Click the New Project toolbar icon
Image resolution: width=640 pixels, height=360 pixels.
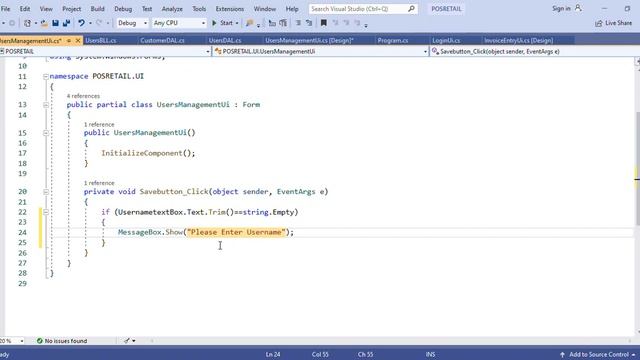point(27,23)
